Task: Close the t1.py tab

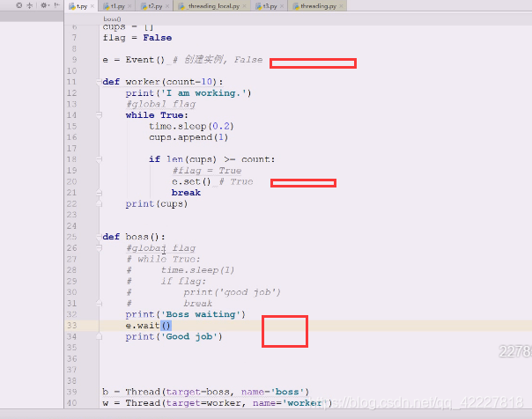Action: (x=129, y=6)
